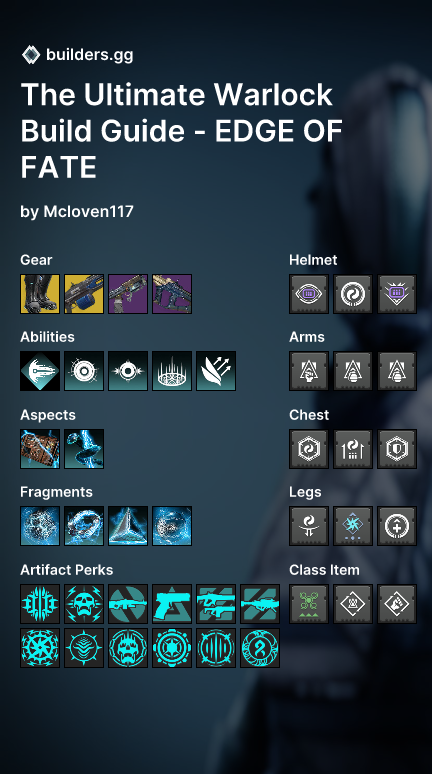Select the first Aspects icon

click(x=40, y=449)
